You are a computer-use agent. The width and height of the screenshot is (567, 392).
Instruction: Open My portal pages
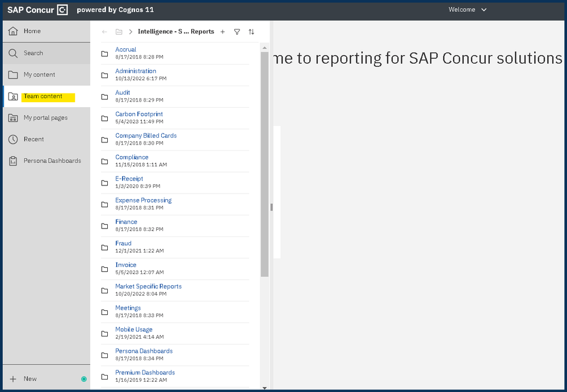(x=47, y=118)
